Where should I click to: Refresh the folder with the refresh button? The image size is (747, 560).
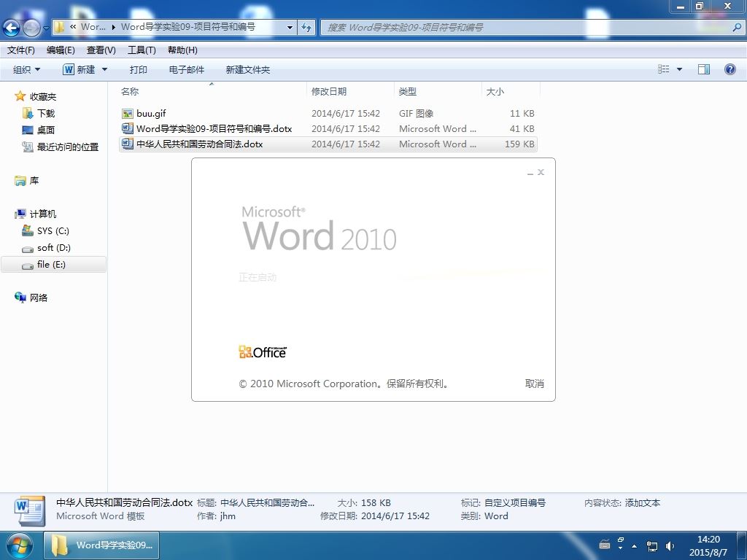tap(307, 28)
